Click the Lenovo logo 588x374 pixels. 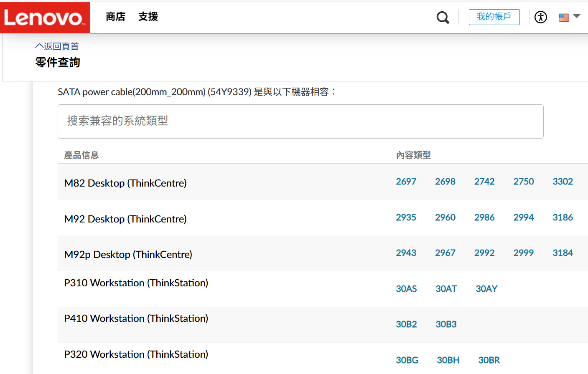click(x=45, y=18)
